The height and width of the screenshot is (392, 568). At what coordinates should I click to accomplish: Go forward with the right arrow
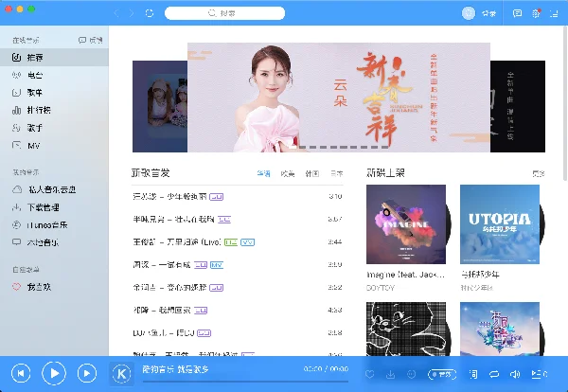(132, 13)
